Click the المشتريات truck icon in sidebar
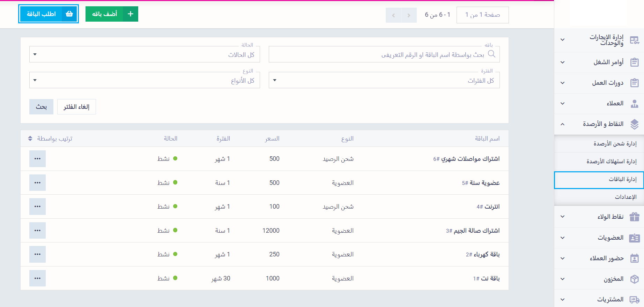This screenshot has width=644, height=307. click(x=634, y=300)
